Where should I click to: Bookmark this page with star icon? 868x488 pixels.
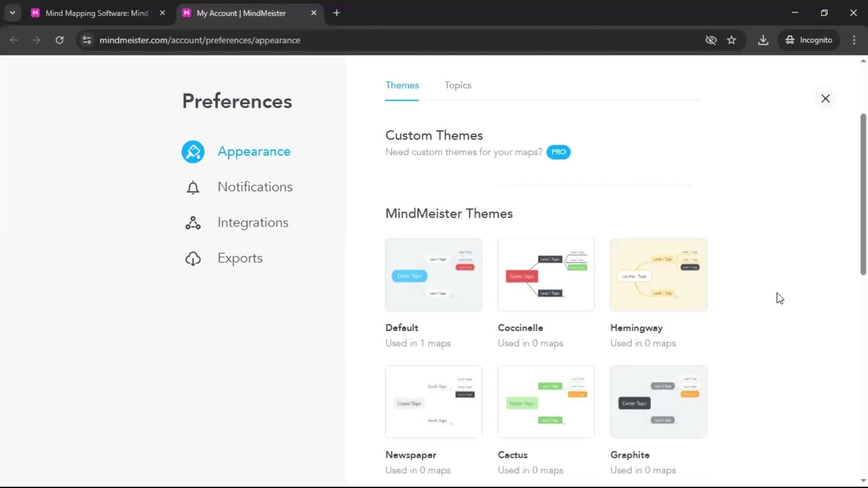click(731, 40)
